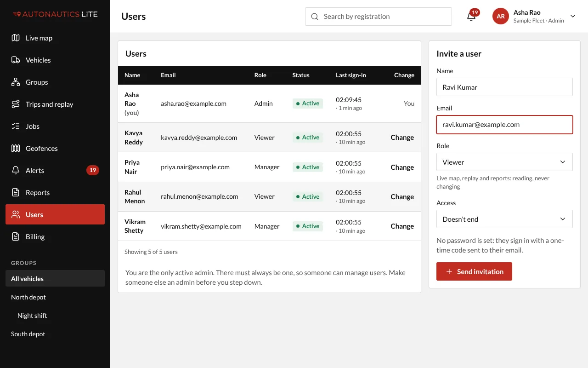The image size is (588, 368).
Task: Click the Autonautics Lite logo
Action: (55, 14)
